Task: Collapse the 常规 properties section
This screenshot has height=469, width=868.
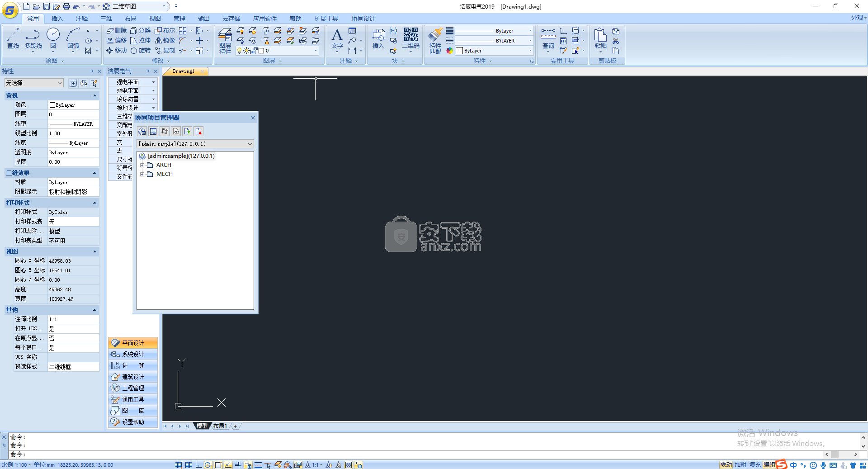Action: 94,95
